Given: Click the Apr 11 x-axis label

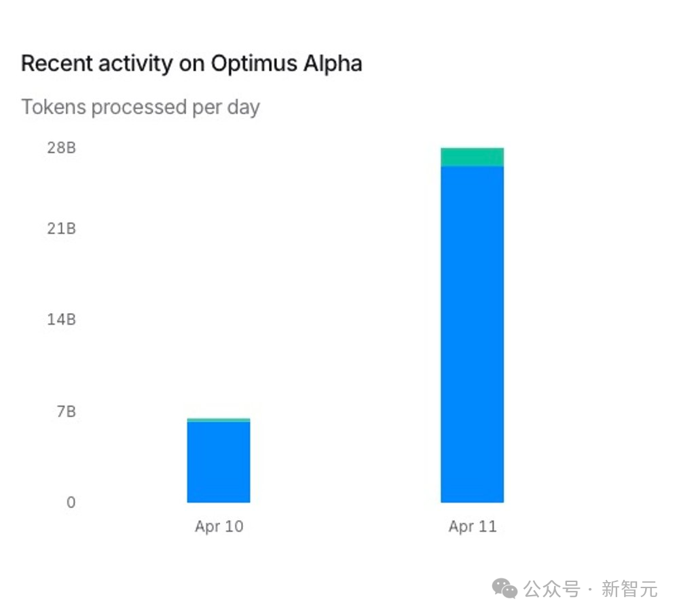Looking at the screenshot, I should 472,526.
